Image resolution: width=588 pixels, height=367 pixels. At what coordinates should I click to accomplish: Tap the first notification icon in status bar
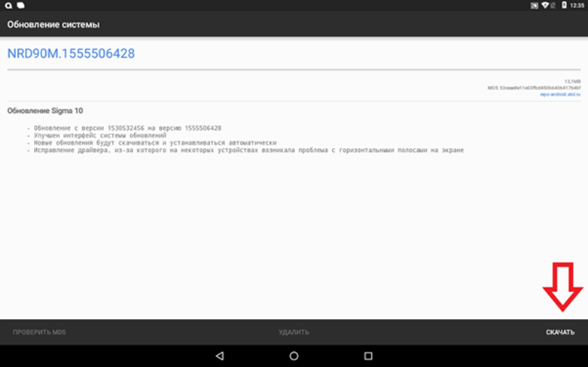click(x=8, y=5)
